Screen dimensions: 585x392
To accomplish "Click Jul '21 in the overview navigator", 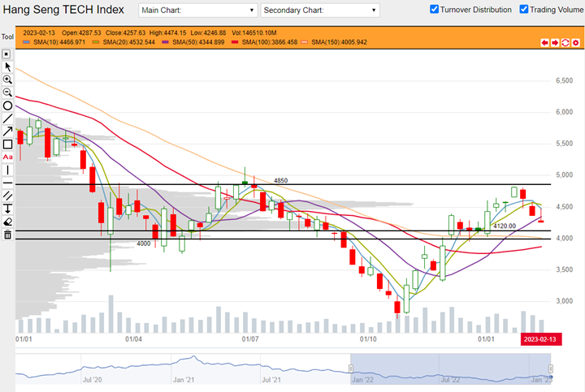I will coord(271,380).
